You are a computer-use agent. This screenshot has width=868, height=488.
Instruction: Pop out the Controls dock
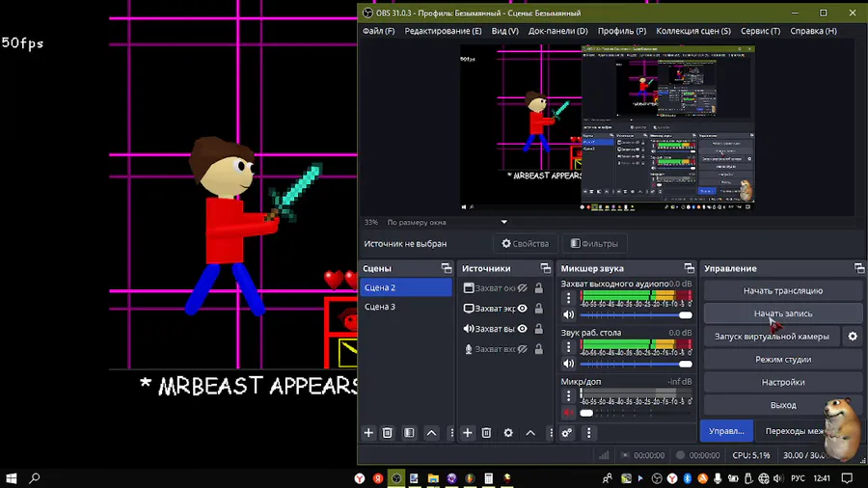pyautogui.click(x=859, y=268)
